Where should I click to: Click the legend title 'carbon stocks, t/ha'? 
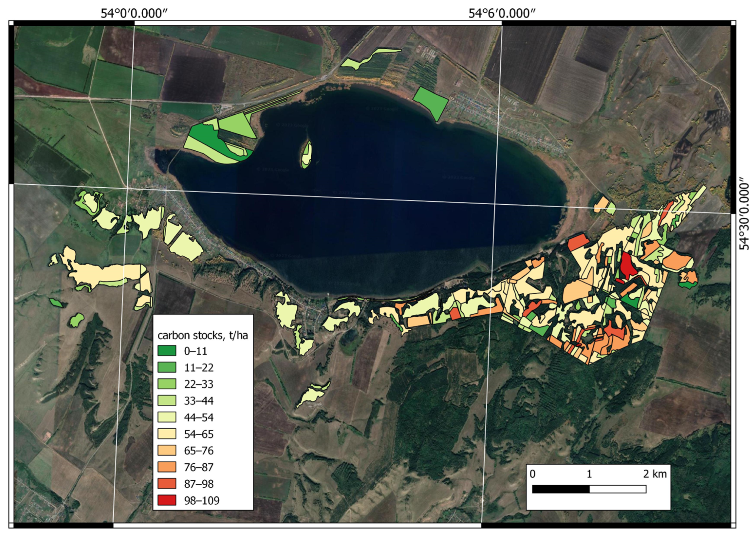pos(203,336)
